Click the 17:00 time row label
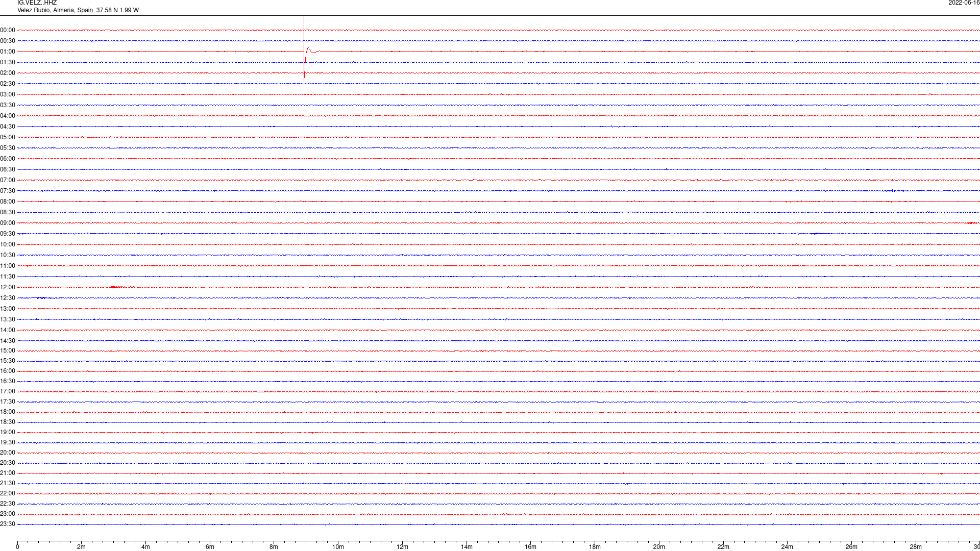Image resolution: width=980 pixels, height=551 pixels. 8,391
